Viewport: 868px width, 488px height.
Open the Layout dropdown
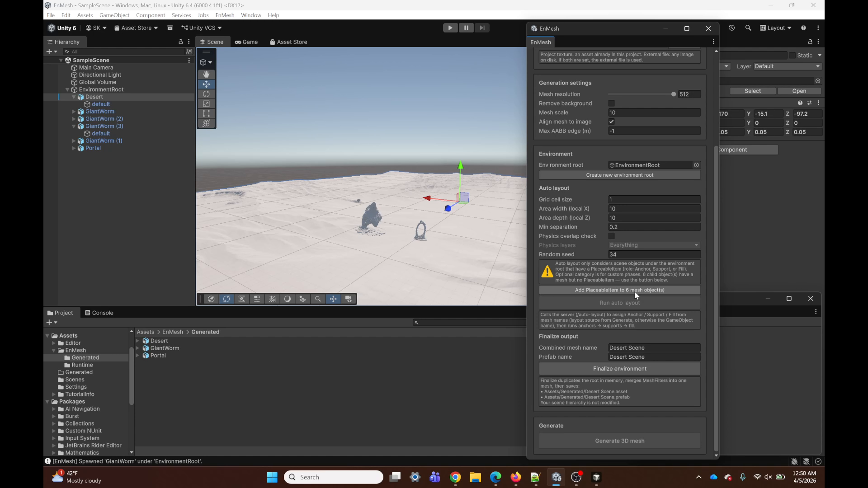(776, 28)
